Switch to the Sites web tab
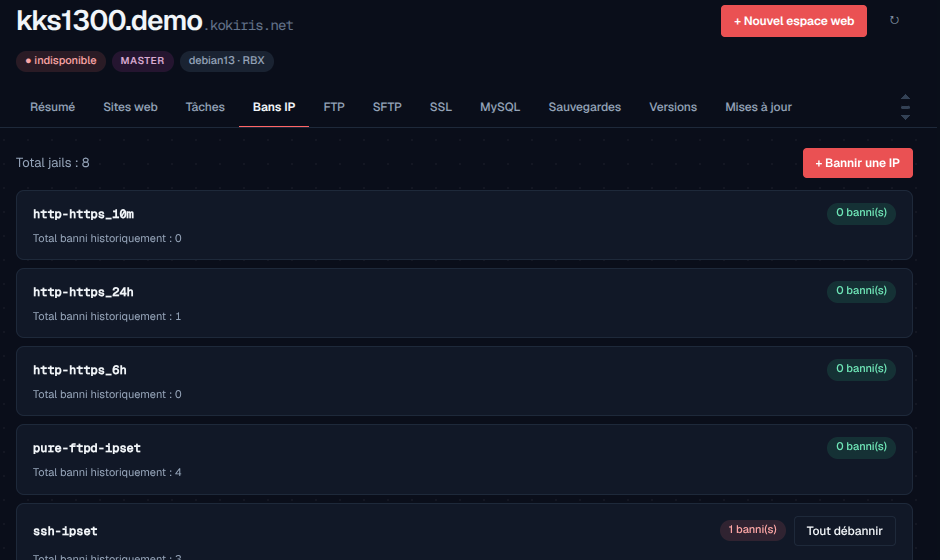Screen dimensions: 940x560 point(130,107)
